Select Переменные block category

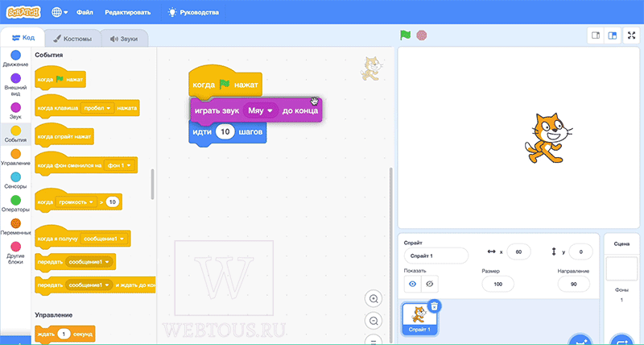coord(15,227)
